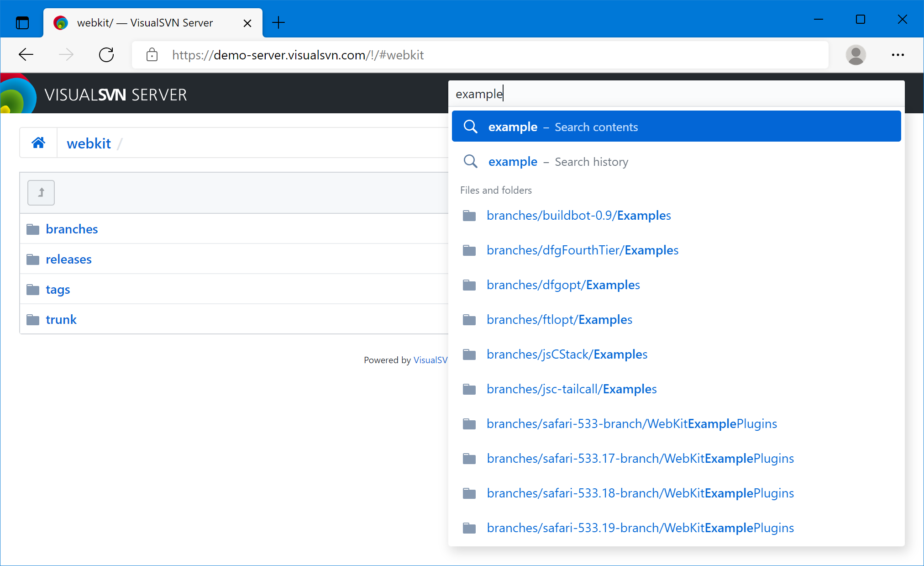Click the search field containing 'example'

[676, 94]
